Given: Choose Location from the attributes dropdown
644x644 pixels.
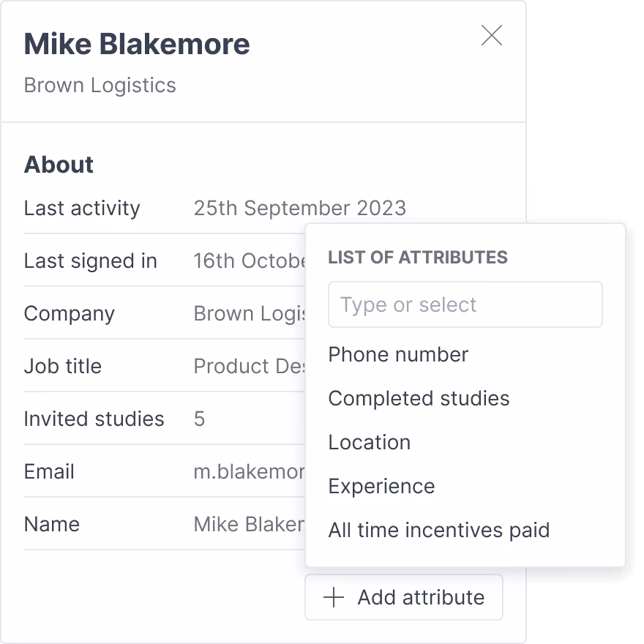Looking at the screenshot, I should pos(369,442).
